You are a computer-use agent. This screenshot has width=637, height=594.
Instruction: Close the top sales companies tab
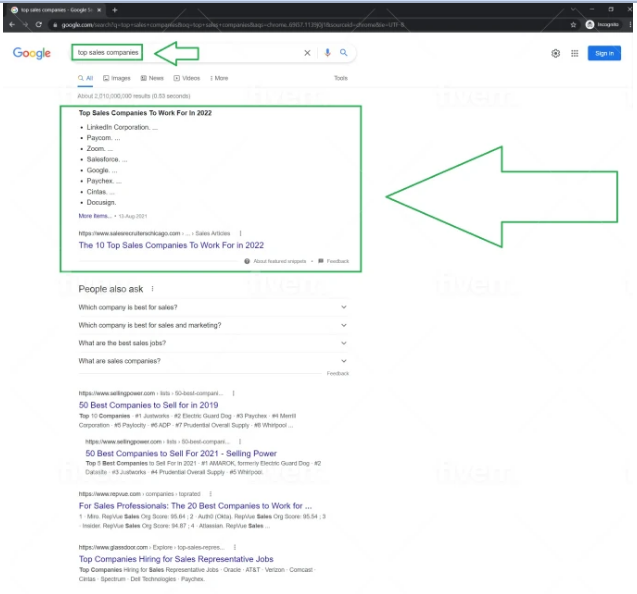[99, 10]
